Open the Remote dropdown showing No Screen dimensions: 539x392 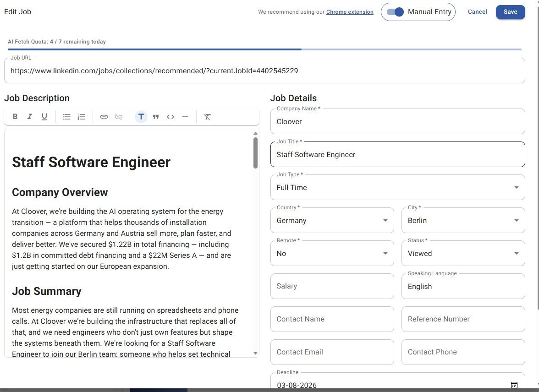coord(332,254)
